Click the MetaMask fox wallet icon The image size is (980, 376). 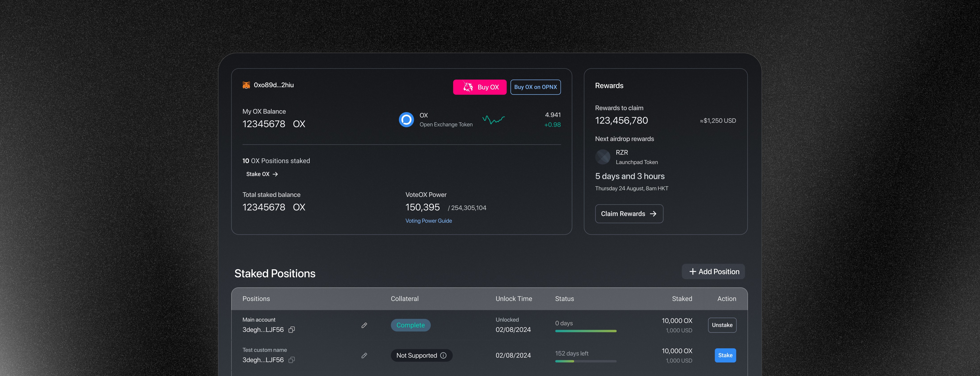point(246,85)
